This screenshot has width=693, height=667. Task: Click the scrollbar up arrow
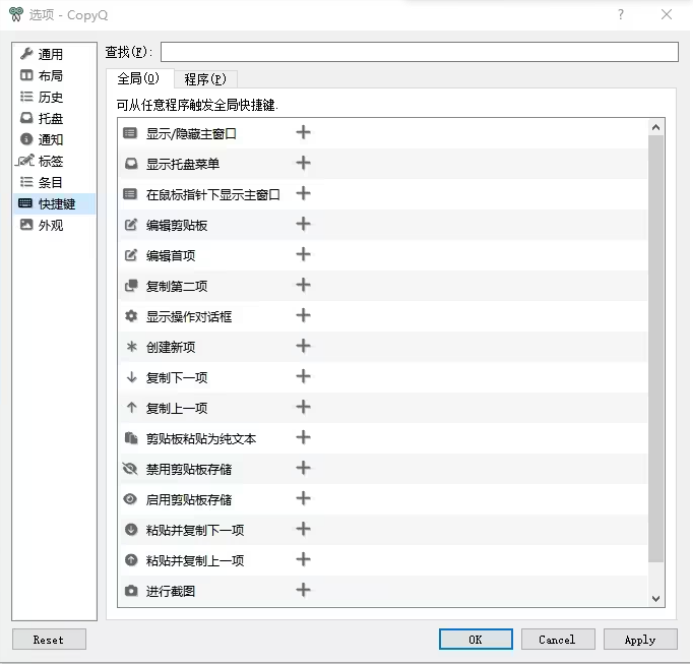pos(656,127)
